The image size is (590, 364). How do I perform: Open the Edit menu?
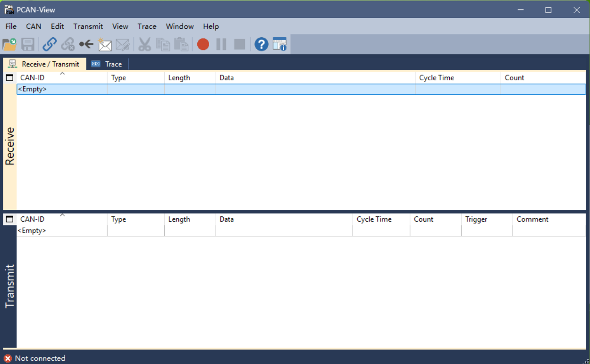(x=58, y=26)
